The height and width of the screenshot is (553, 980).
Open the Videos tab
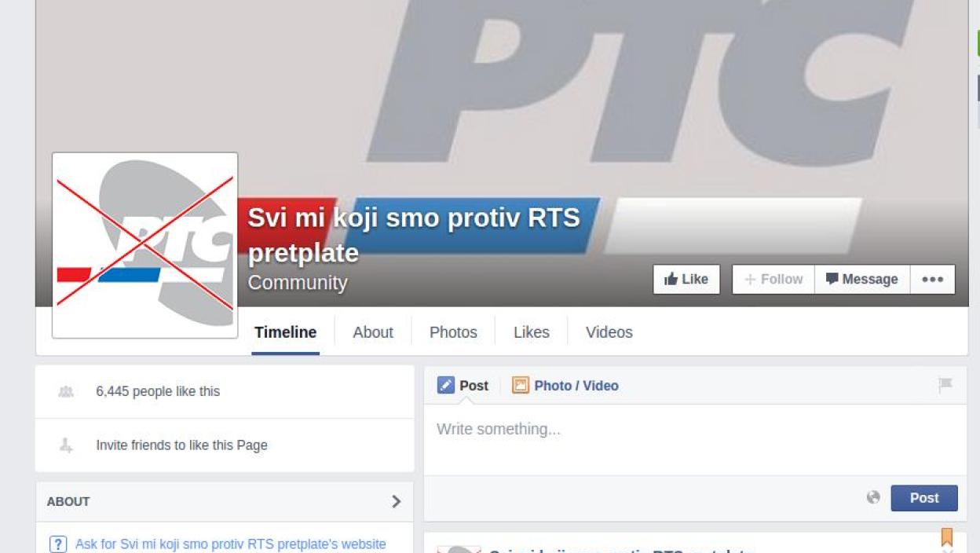click(609, 332)
